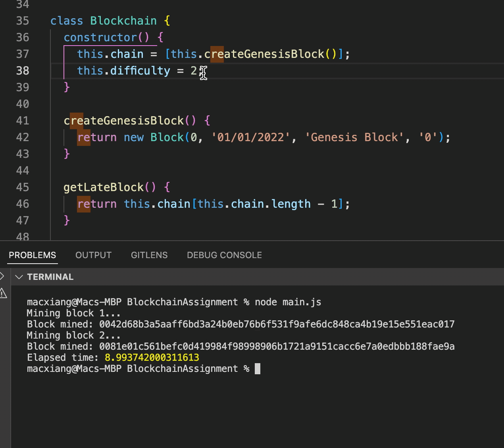
Task: Click hash starting 0042d68b in terminal
Action: [277, 324]
